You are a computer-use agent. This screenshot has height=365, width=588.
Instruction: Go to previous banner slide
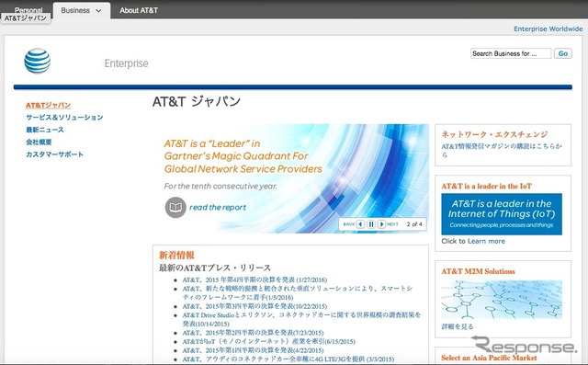[360, 224]
